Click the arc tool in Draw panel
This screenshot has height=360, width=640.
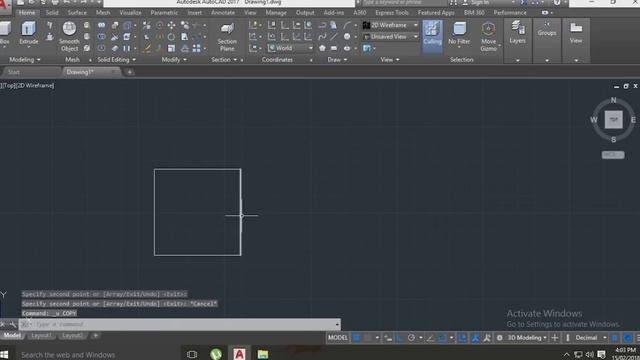347,25
